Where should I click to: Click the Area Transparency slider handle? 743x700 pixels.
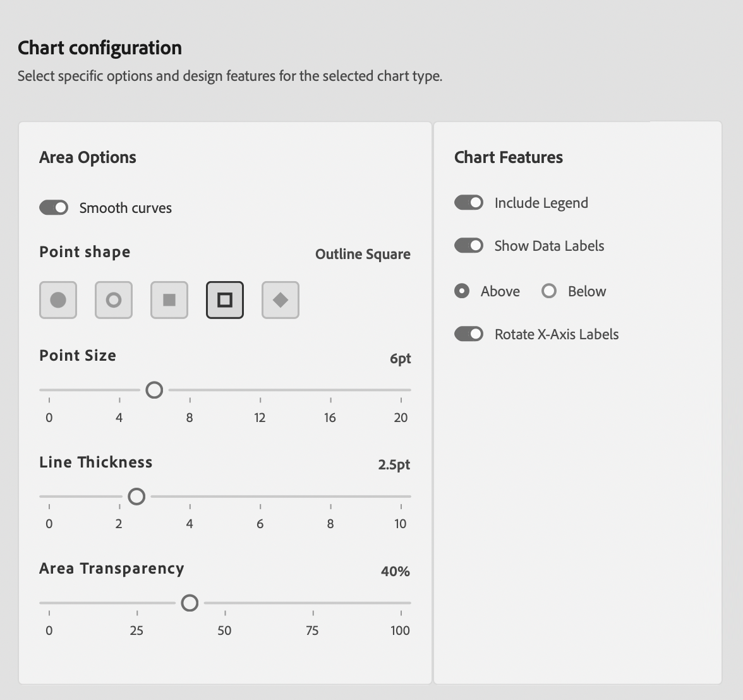point(190,603)
